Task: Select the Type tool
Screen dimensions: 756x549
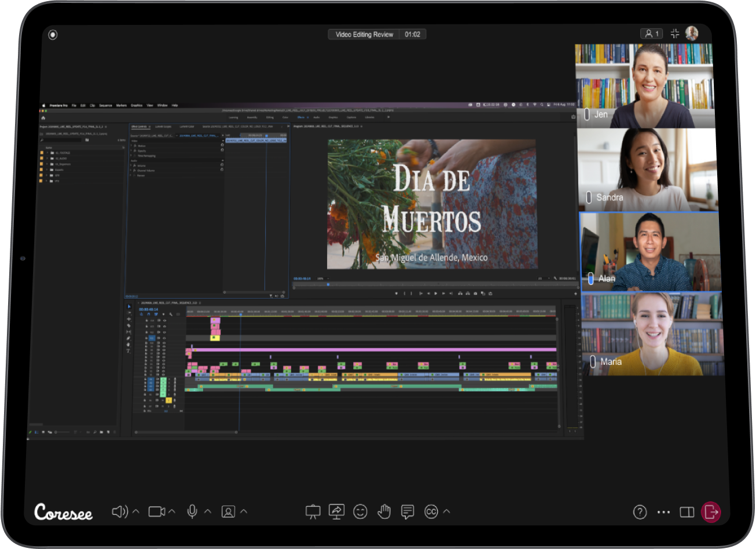Action: click(x=129, y=351)
